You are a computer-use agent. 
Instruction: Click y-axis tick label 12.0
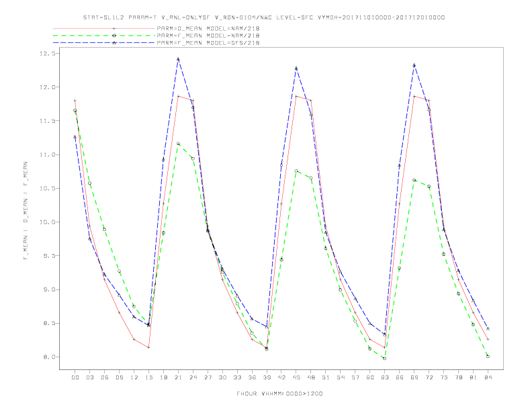[x=47, y=87]
